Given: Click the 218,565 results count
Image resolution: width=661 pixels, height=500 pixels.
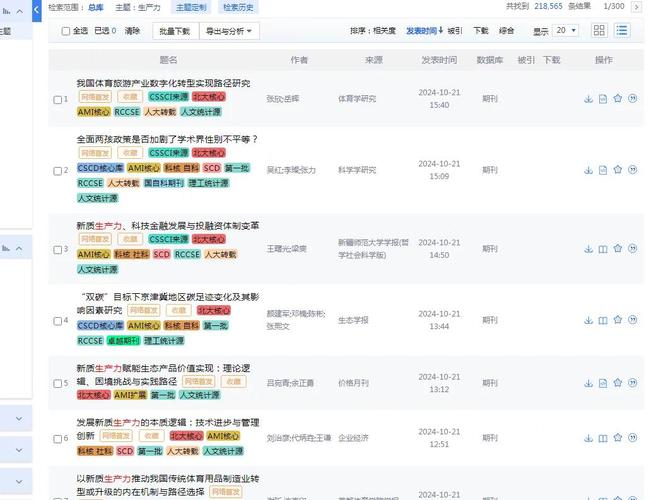Looking at the screenshot, I should 548,6.
